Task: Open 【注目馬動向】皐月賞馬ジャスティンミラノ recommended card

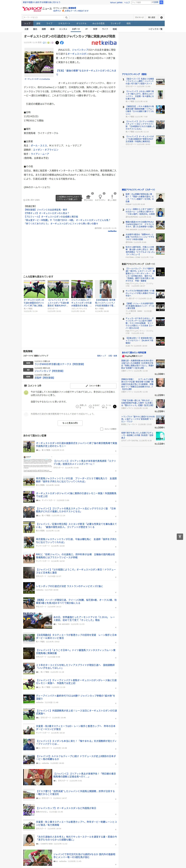Action: 106,296
